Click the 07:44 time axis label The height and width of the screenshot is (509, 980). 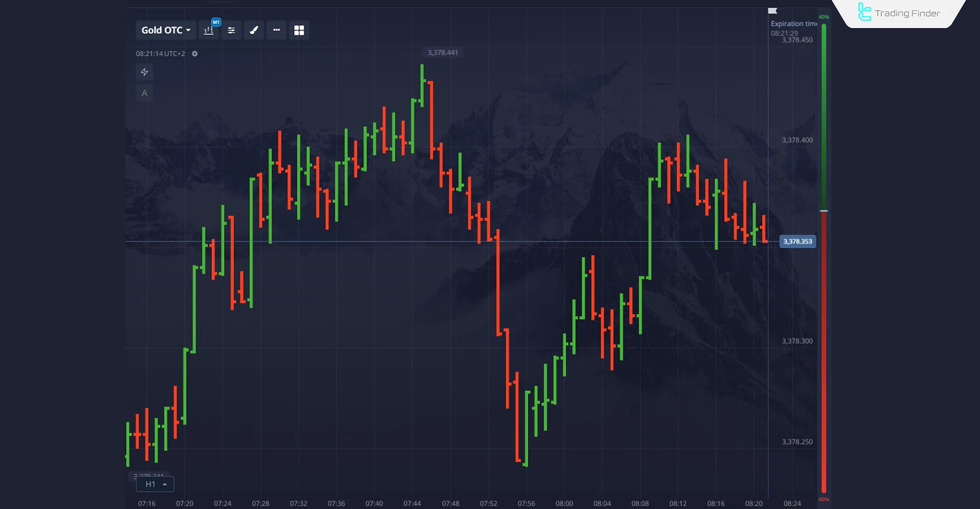412,503
